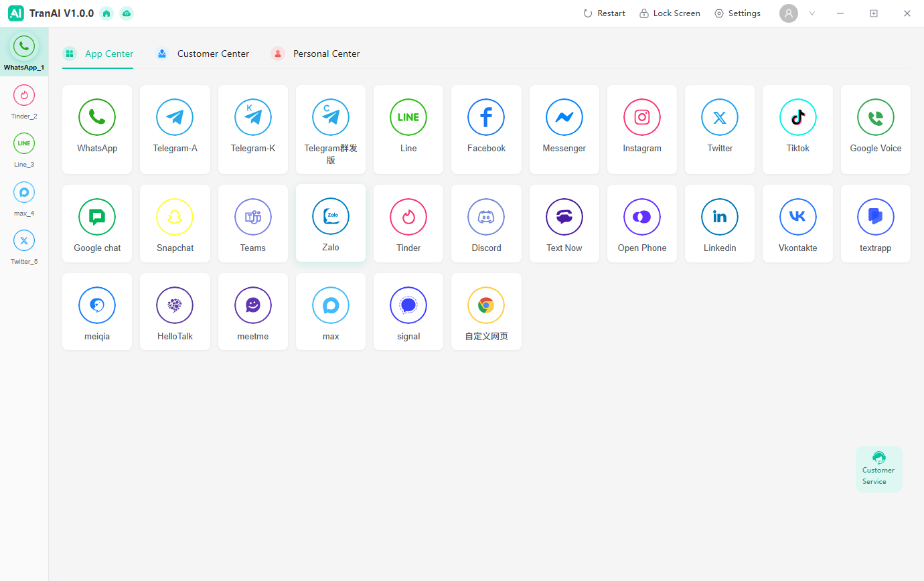This screenshot has width=924, height=581.
Task: Open the Messenger app tile
Action: click(x=564, y=129)
